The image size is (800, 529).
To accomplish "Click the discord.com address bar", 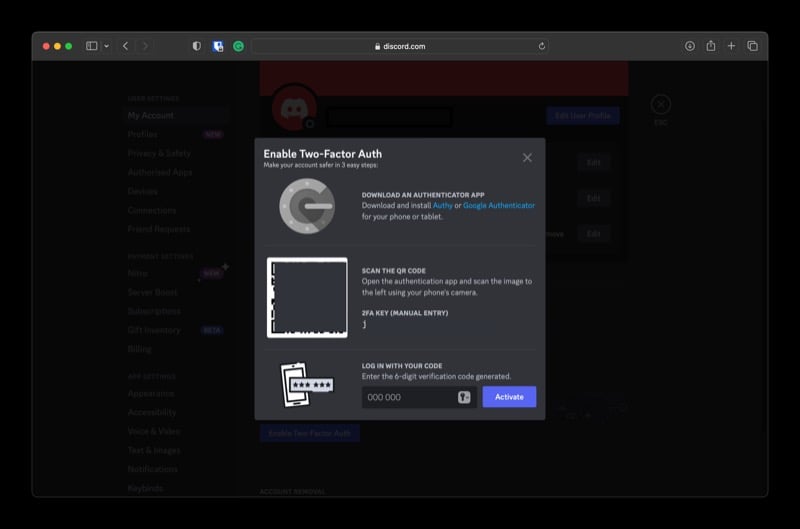I will 399,46.
